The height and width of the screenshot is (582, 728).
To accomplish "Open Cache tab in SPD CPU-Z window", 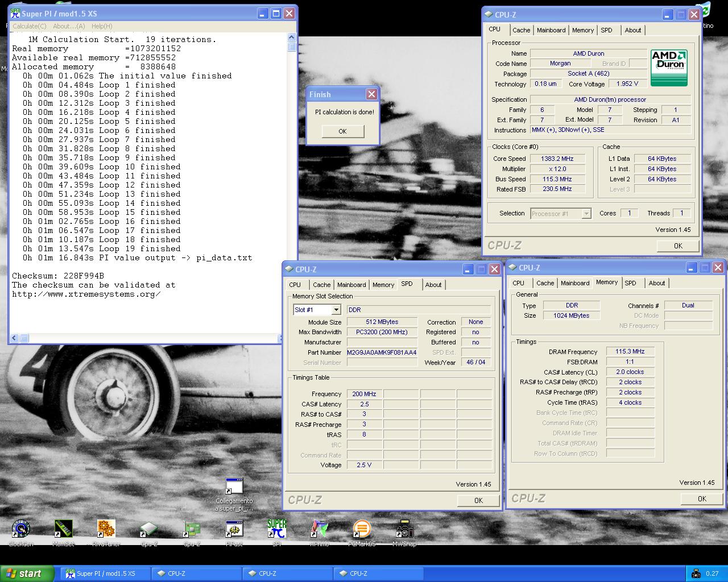I will tap(321, 285).
